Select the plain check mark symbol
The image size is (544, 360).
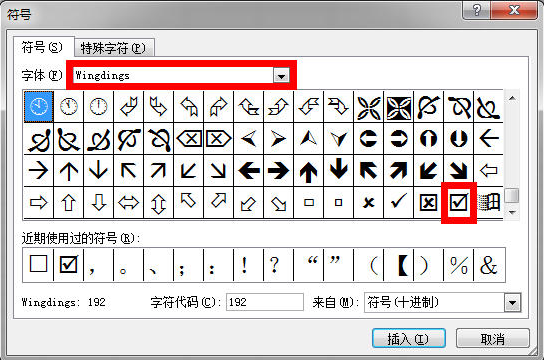[x=399, y=203]
